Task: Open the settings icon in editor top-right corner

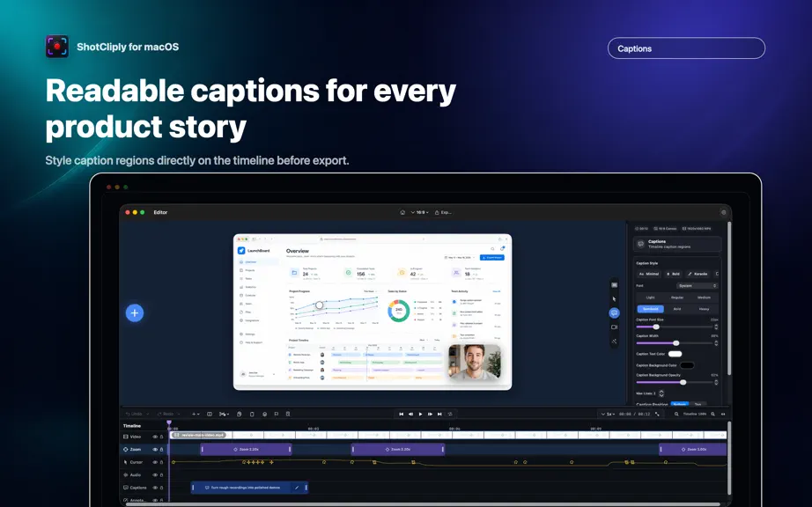Action: tap(723, 213)
